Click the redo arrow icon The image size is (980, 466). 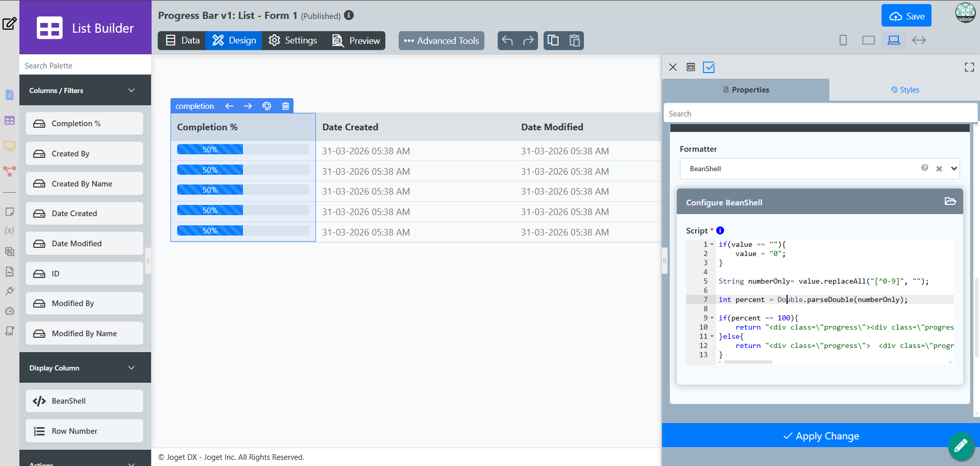pos(528,40)
